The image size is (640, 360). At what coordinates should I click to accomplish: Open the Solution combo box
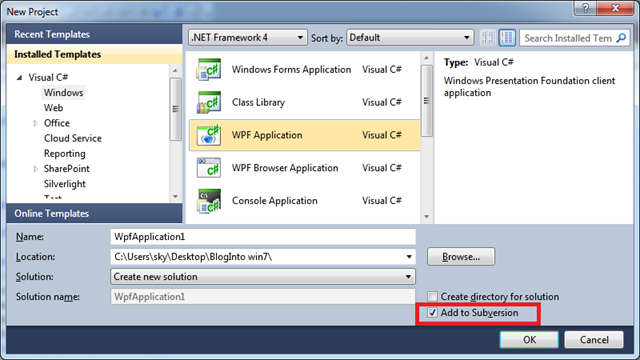click(263, 277)
